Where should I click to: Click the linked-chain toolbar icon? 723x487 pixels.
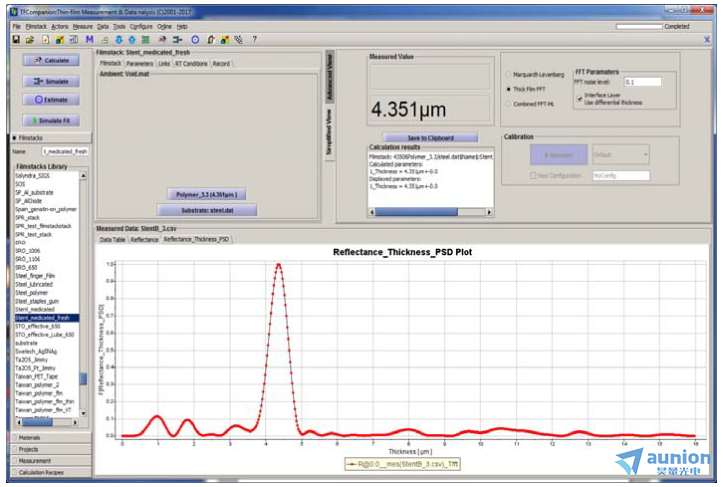tap(238, 40)
